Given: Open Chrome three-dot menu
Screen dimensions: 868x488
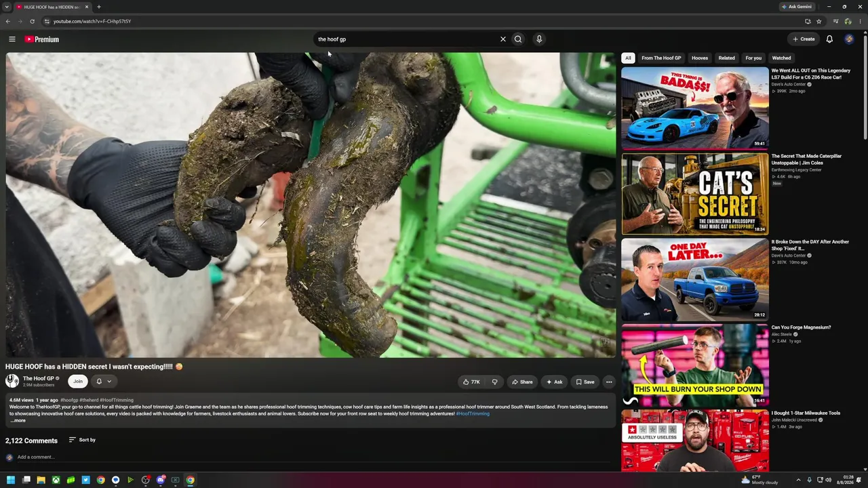Looking at the screenshot, I should pos(860,21).
